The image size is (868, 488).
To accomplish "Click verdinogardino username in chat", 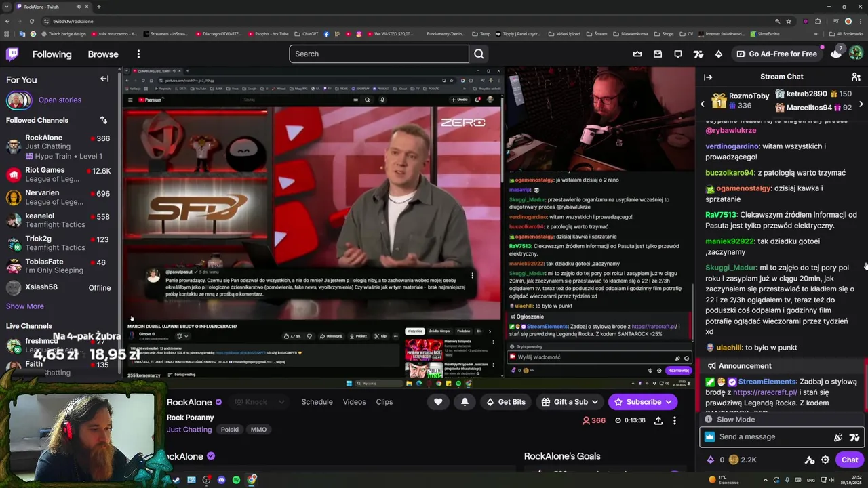I will pyautogui.click(x=732, y=146).
